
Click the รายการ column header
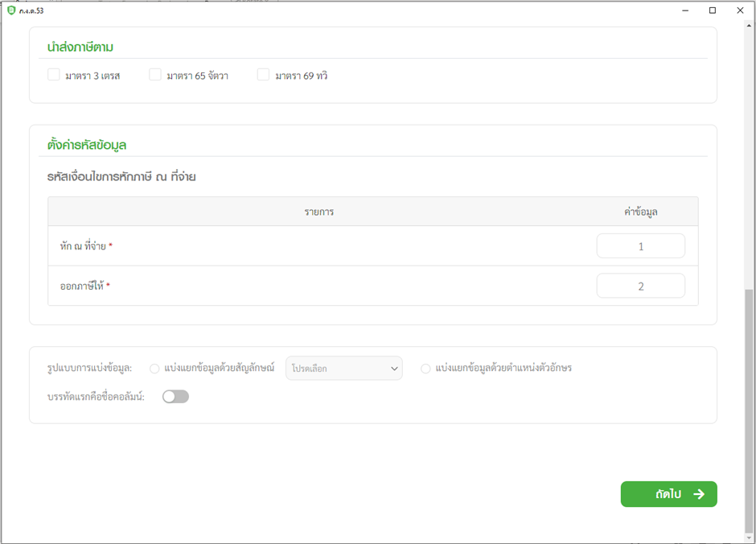(x=318, y=212)
